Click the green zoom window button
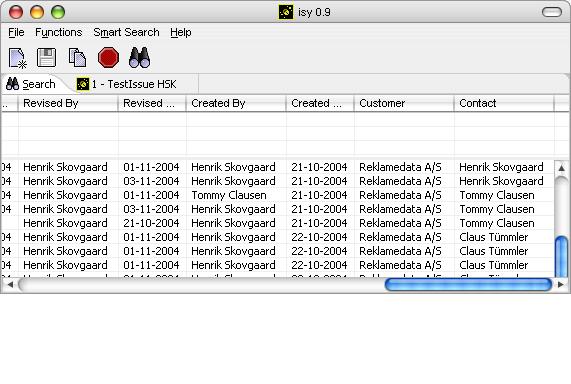Image resolution: width=571 pixels, height=384 pixels. (58, 12)
